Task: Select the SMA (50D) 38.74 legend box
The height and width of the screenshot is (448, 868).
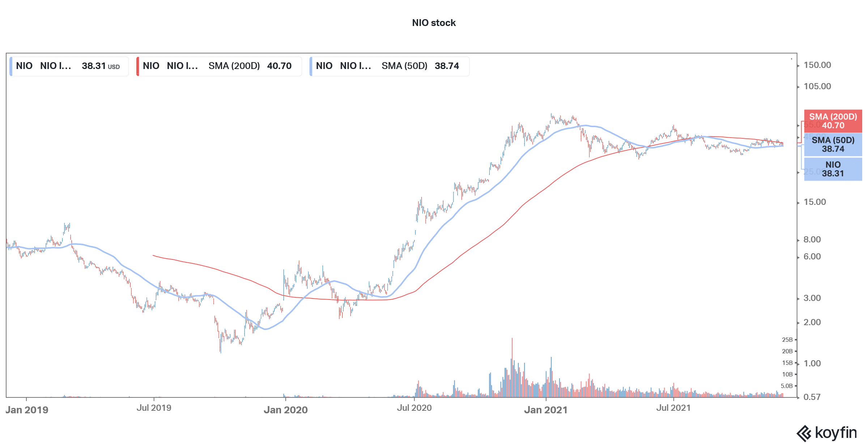Action: click(x=389, y=66)
